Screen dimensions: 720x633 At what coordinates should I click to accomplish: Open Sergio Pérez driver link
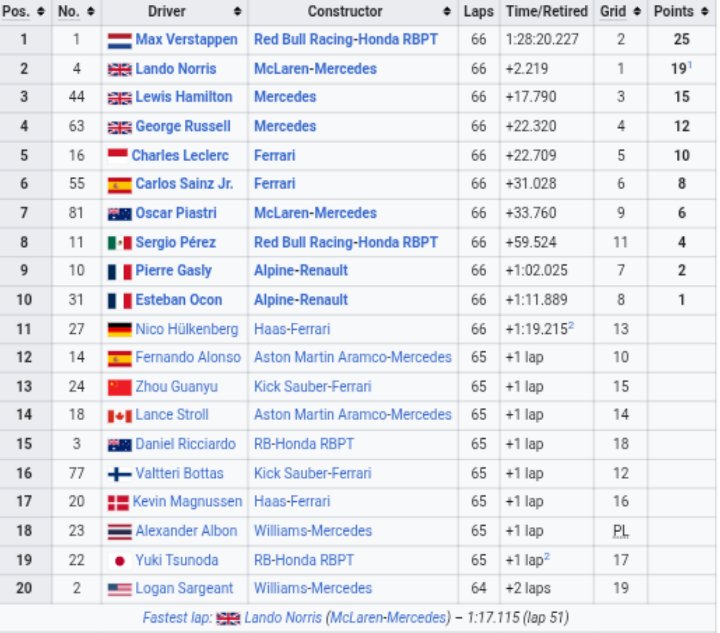click(x=175, y=242)
